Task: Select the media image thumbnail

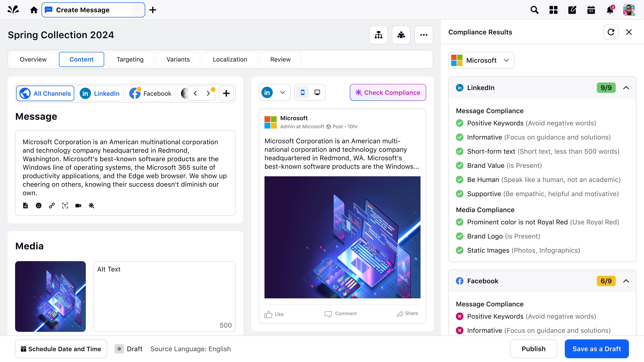Action: click(x=50, y=297)
